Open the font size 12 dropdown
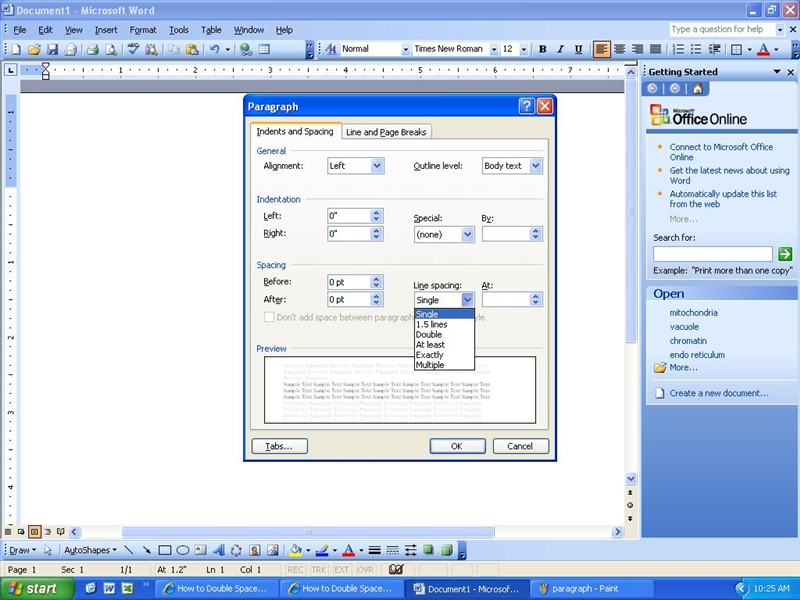 click(523, 49)
